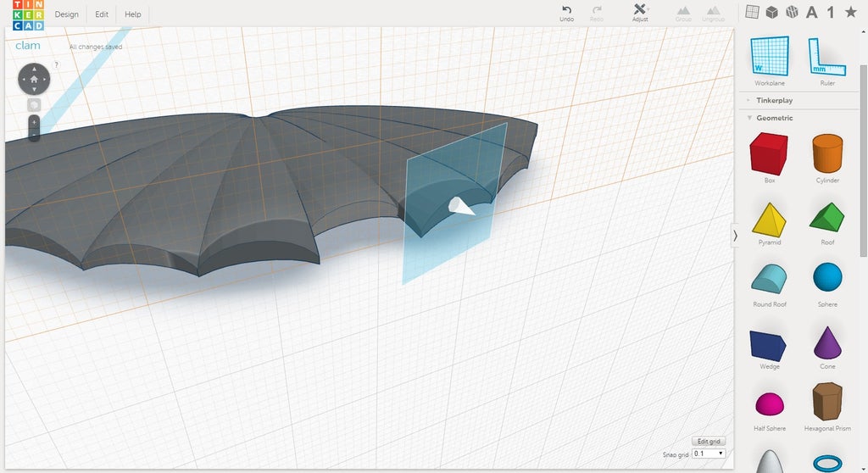This screenshot has width=868, height=473.
Task: Collapse the shapes side panel arrow
Action: point(735,236)
